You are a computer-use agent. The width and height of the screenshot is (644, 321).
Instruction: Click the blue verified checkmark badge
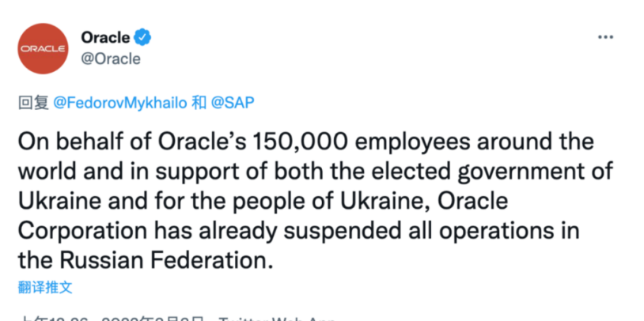(x=143, y=37)
